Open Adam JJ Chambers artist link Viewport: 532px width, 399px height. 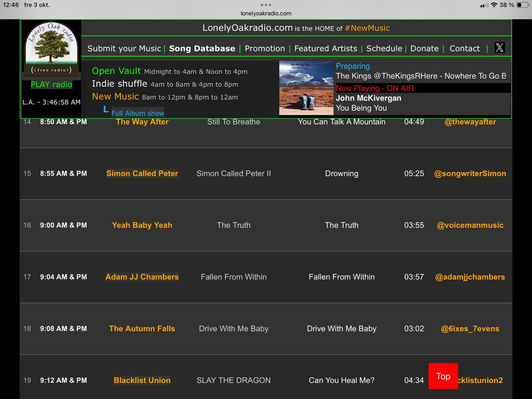pos(142,277)
